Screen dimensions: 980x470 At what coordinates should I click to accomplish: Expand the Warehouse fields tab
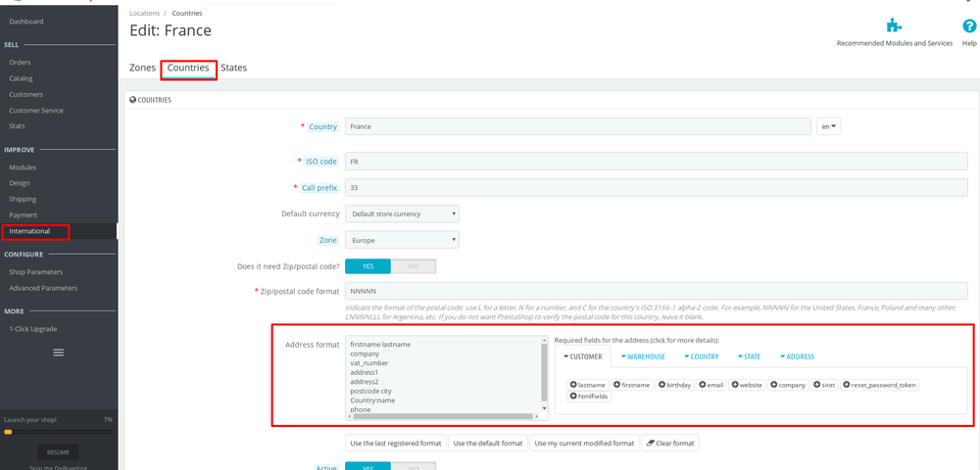[x=643, y=357]
